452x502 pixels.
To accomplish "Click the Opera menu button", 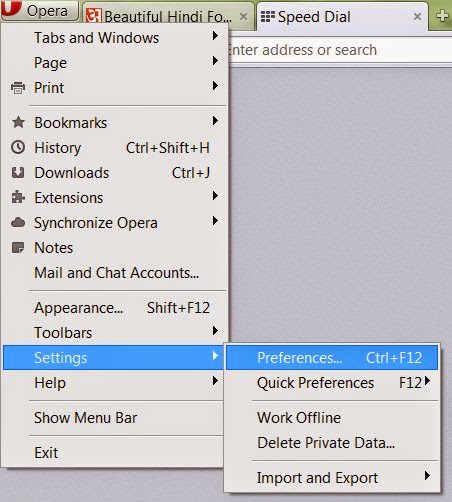I will tap(39, 10).
